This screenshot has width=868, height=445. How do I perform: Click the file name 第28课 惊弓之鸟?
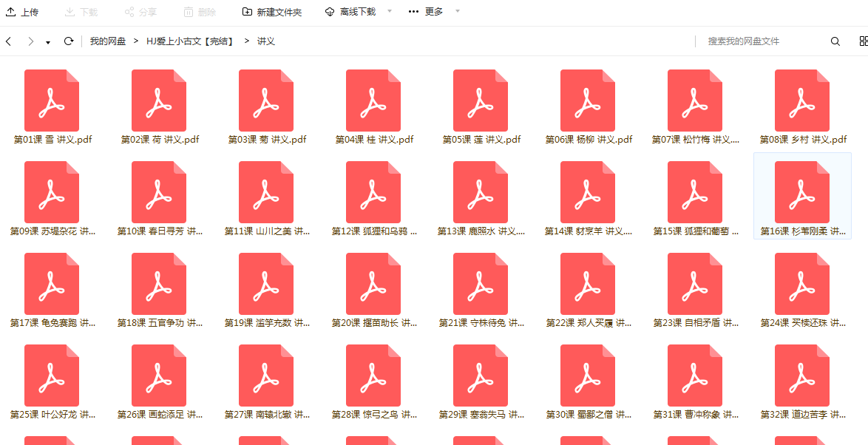click(374, 415)
